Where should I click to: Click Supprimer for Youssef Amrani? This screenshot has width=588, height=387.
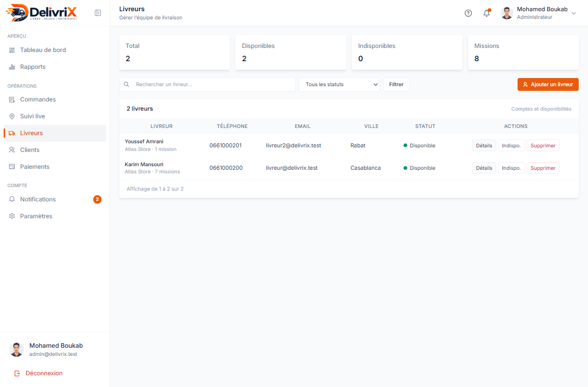(543, 146)
